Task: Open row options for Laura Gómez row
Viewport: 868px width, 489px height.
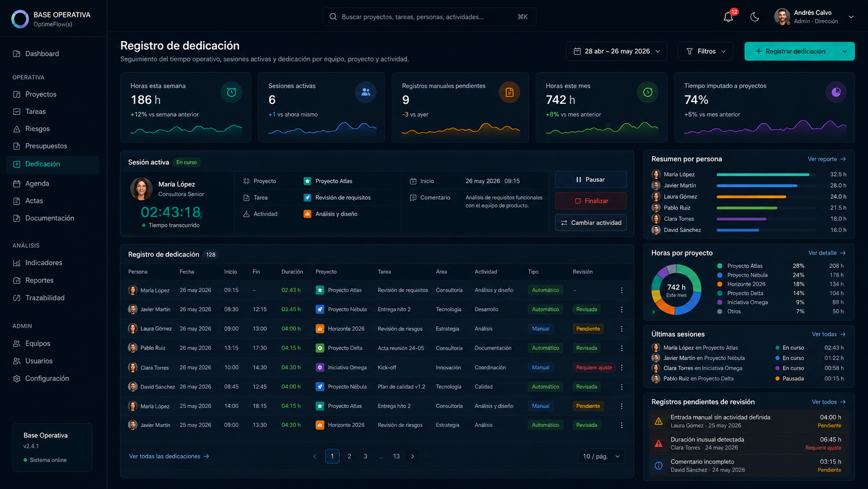Action: (621, 329)
